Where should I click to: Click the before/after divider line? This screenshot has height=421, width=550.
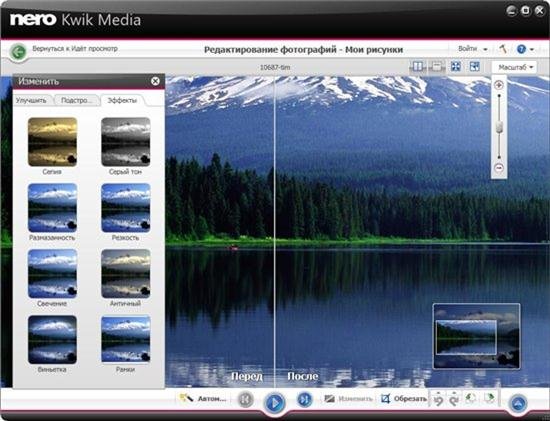pos(274,232)
